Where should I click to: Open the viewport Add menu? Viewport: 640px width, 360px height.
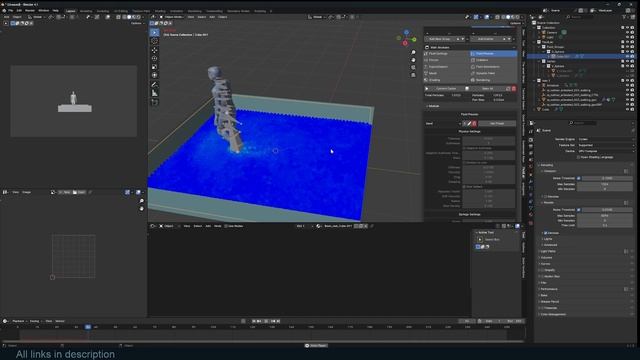pos(212,17)
